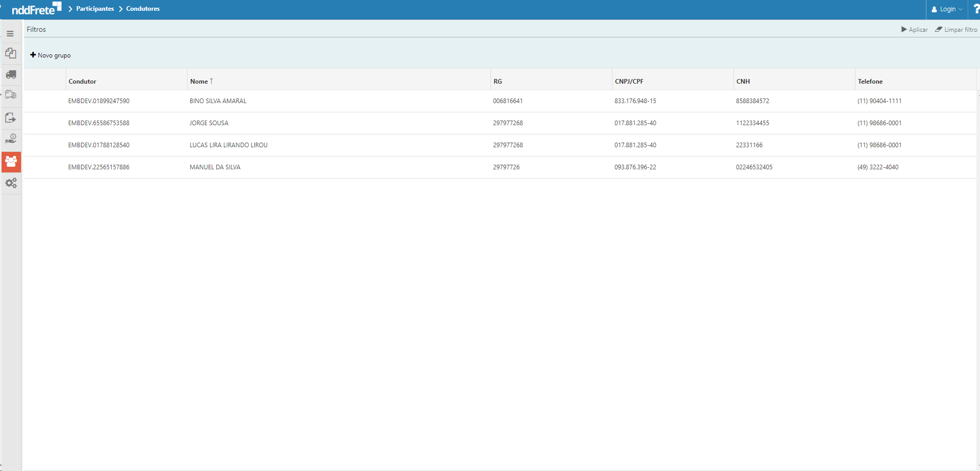Sort by the CNH column header
980x471 pixels.
pos(743,82)
